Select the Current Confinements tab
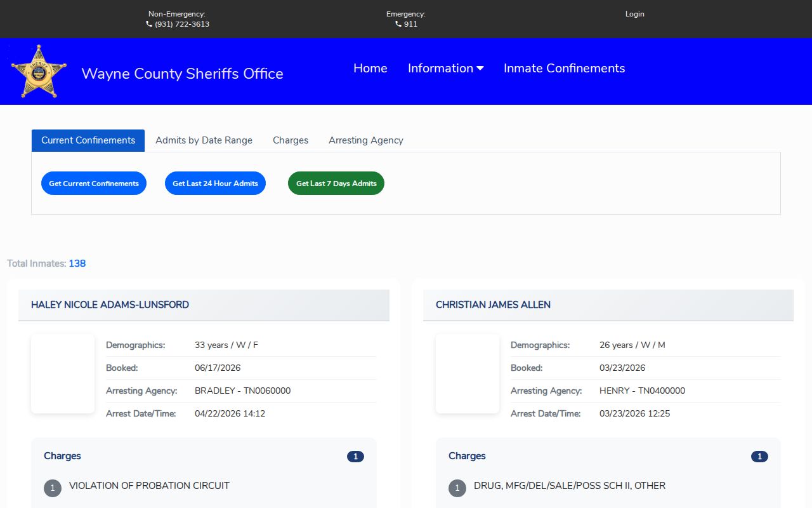The image size is (812, 508). click(x=88, y=140)
